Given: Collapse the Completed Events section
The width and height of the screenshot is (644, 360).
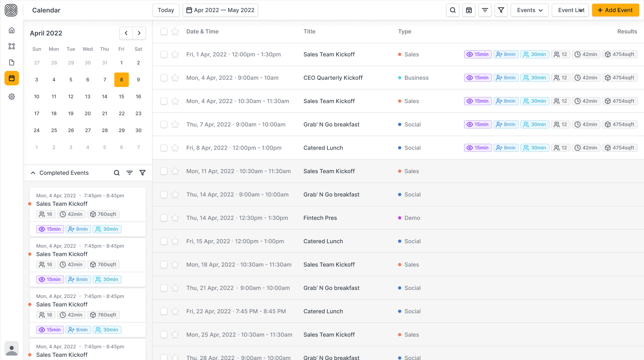Looking at the screenshot, I should pyautogui.click(x=33, y=173).
